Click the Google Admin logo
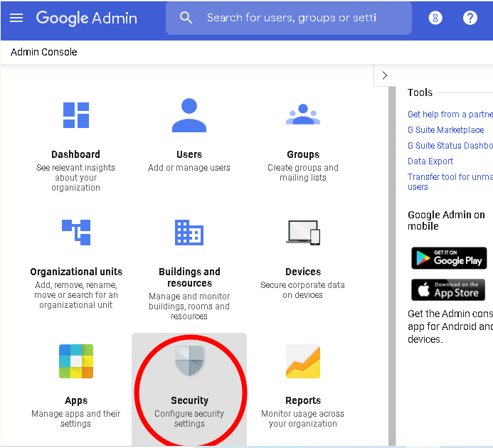Image resolution: width=493 pixels, height=448 pixels. point(87,18)
